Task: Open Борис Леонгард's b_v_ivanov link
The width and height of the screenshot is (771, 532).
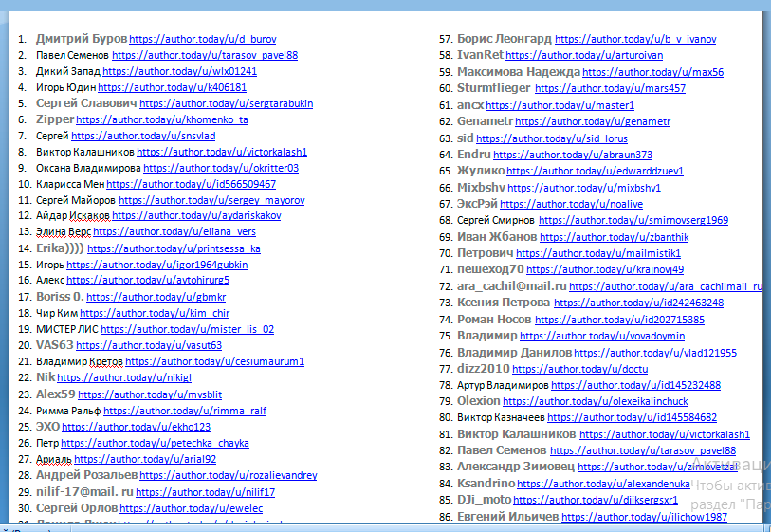Action: (x=635, y=40)
